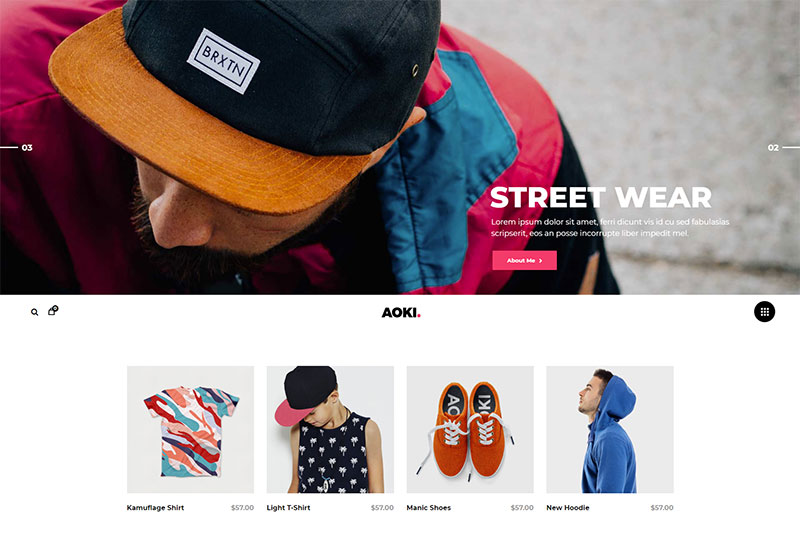Open the New Hoodie product image
Viewport: 800px width, 538px height.
click(x=610, y=429)
